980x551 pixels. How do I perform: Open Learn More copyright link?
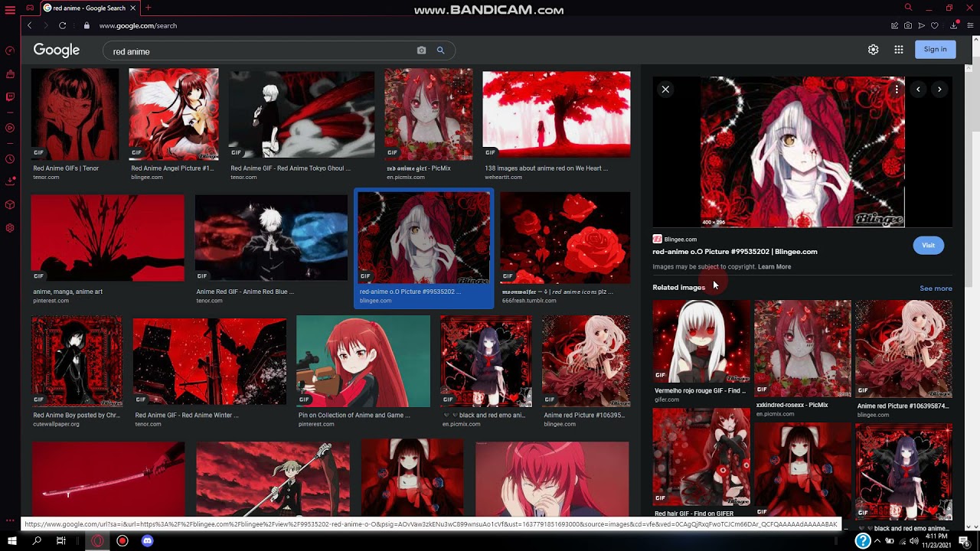click(774, 267)
